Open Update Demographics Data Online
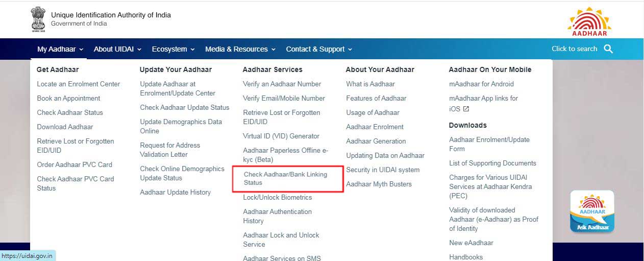The image size is (644, 261). (x=181, y=126)
